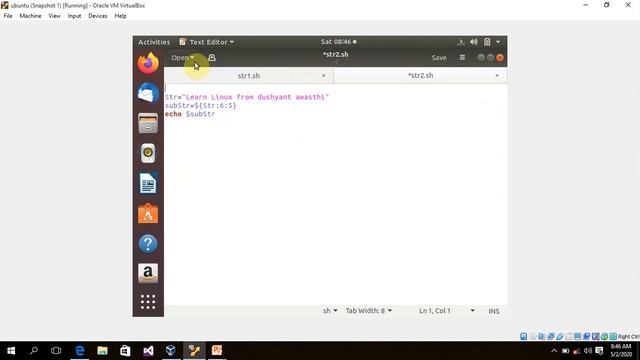
Task: Expand the Open recent files dropdown
Action: [182, 58]
